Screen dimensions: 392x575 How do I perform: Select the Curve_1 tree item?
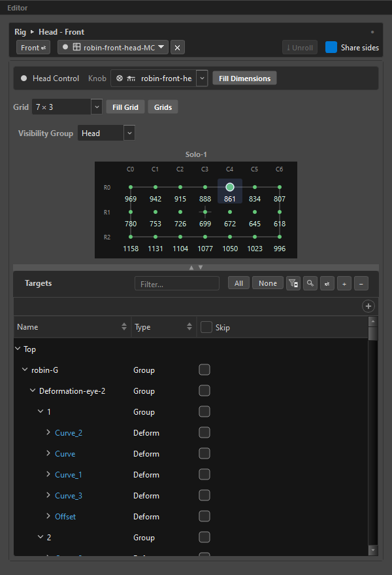coord(68,474)
